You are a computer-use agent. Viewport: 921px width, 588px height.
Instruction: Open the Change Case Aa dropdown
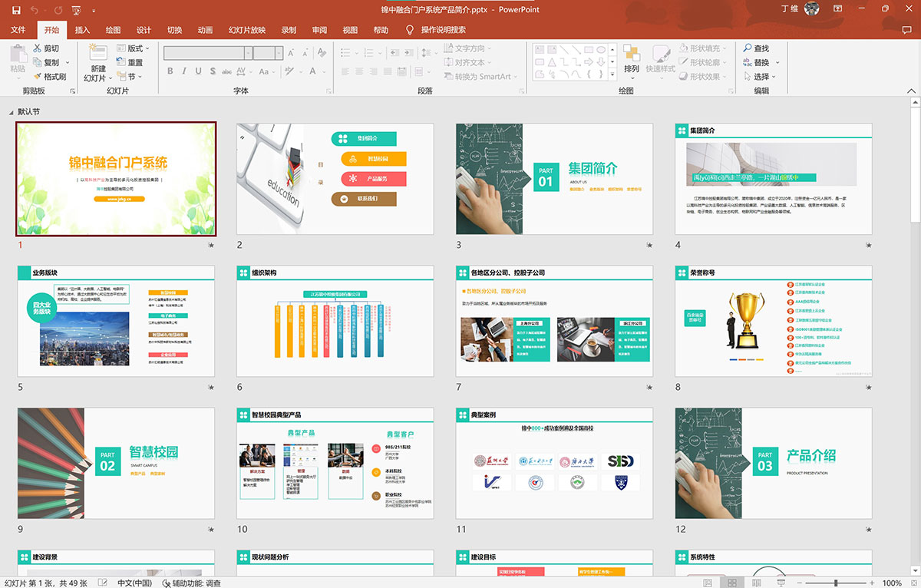[x=266, y=71]
